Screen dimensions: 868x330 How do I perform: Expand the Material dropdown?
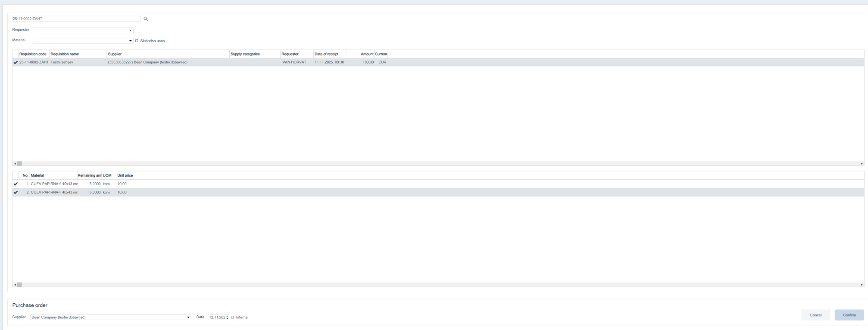(131, 41)
